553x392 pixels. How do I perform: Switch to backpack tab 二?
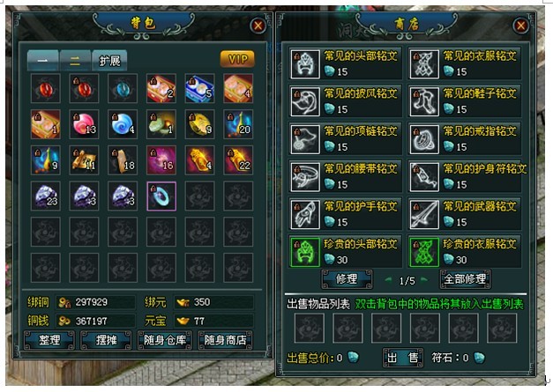[x=75, y=61]
